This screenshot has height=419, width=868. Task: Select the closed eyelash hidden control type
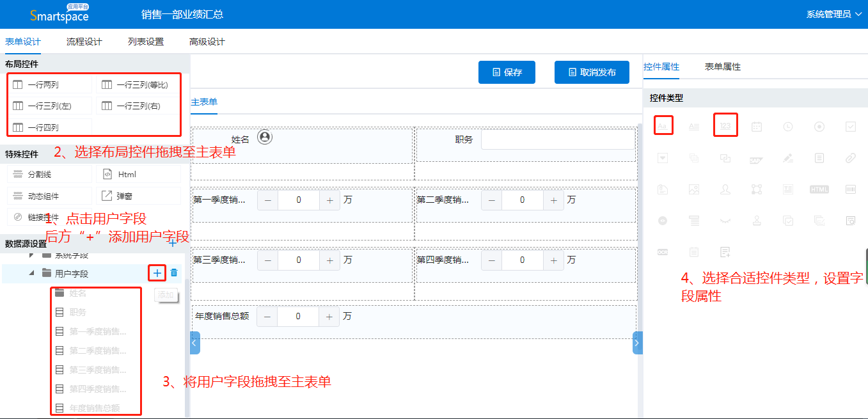click(x=725, y=221)
